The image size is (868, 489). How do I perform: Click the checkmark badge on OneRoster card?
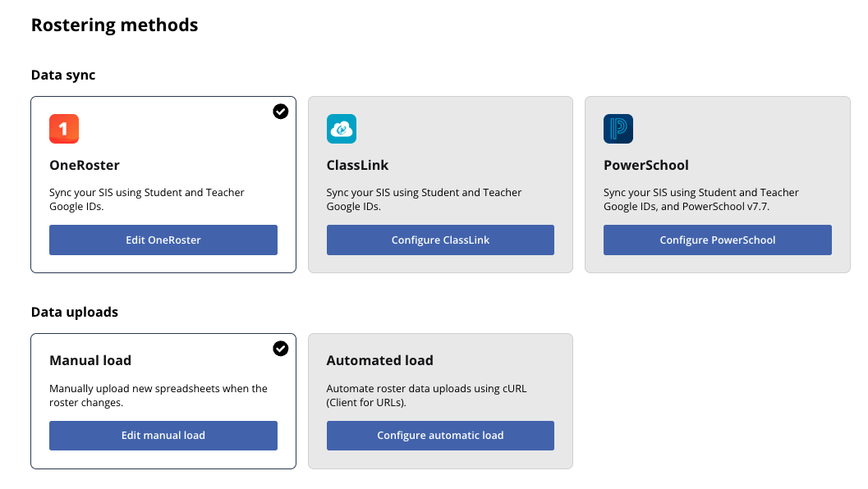tap(281, 112)
